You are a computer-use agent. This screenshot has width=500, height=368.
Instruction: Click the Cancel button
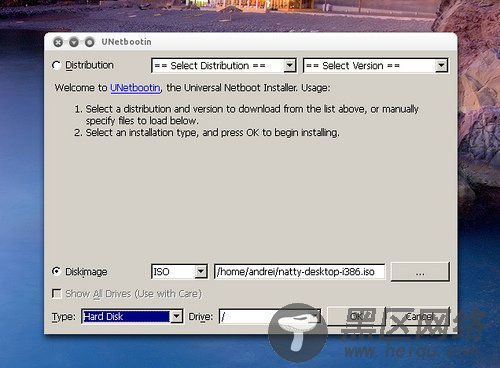[x=420, y=316]
